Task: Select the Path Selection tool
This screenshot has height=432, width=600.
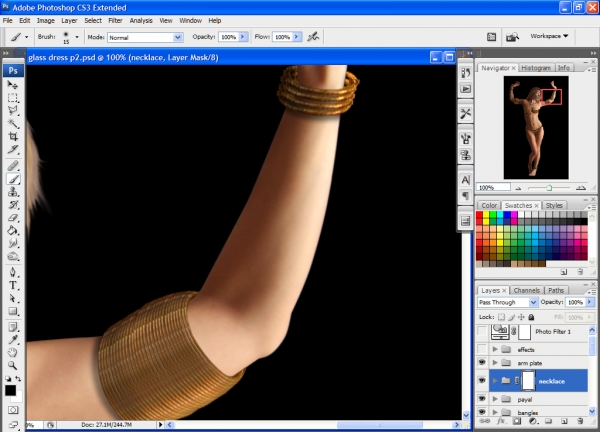Action: (x=13, y=298)
